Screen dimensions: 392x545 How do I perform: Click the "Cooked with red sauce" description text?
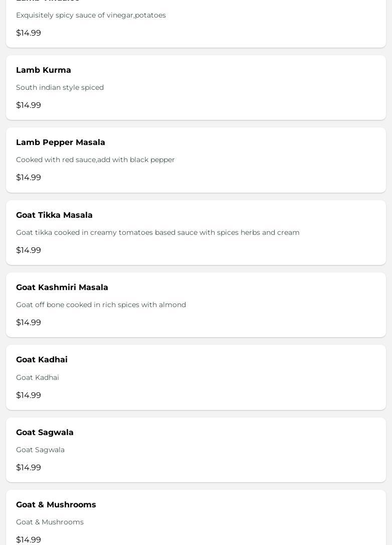(95, 160)
